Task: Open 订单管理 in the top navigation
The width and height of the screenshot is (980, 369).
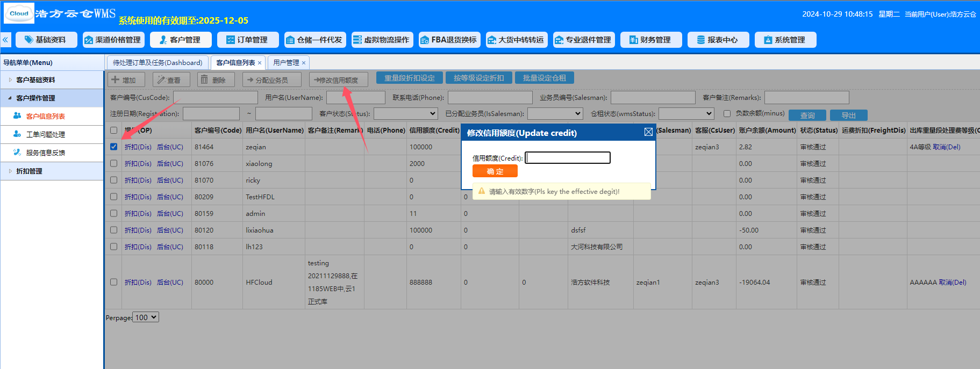Action: [248, 40]
